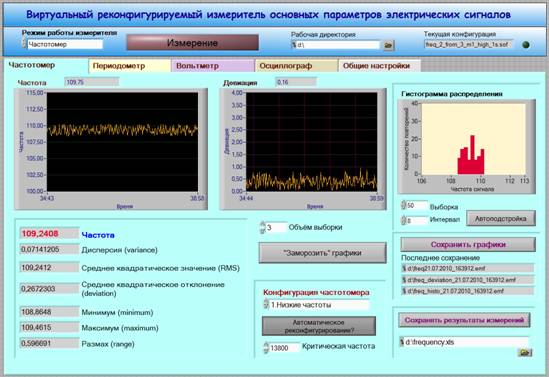
Task: Click the Измерение button
Action: (193, 43)
